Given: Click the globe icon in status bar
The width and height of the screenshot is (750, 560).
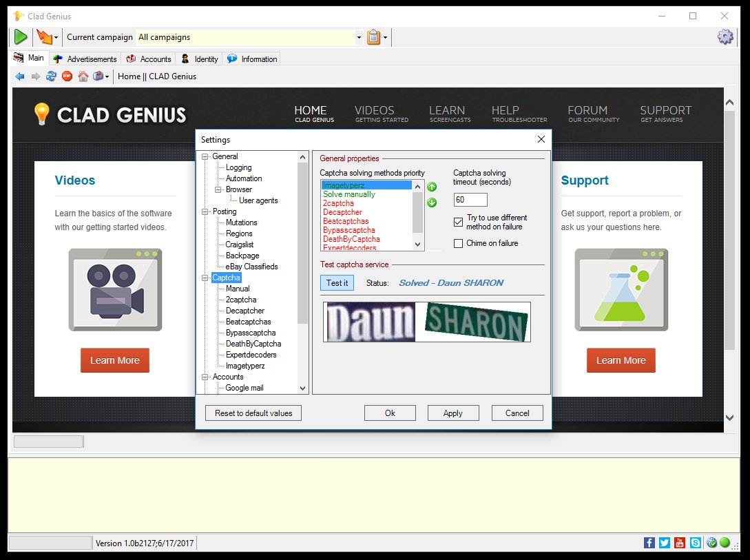Looking at the screenshot, I should 711,542.
